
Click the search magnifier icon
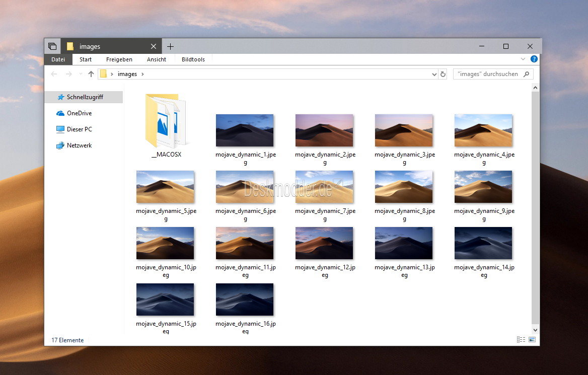click(x=527, y=74)
